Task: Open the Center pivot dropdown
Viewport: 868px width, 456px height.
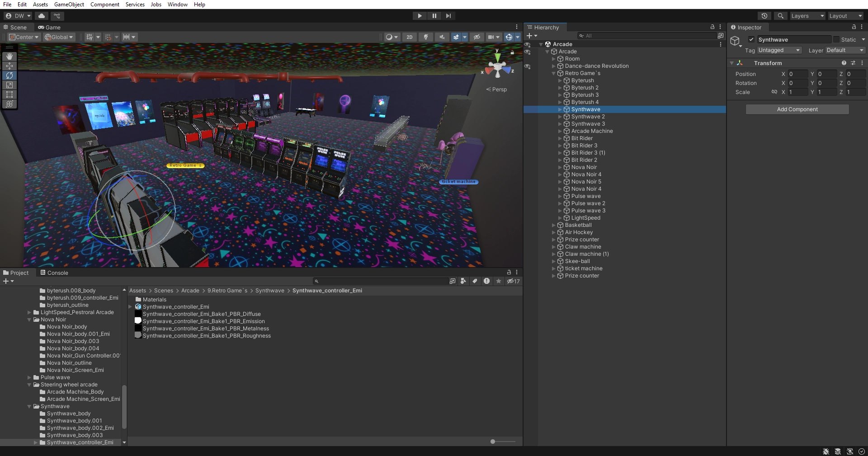Action: point(24,37)
